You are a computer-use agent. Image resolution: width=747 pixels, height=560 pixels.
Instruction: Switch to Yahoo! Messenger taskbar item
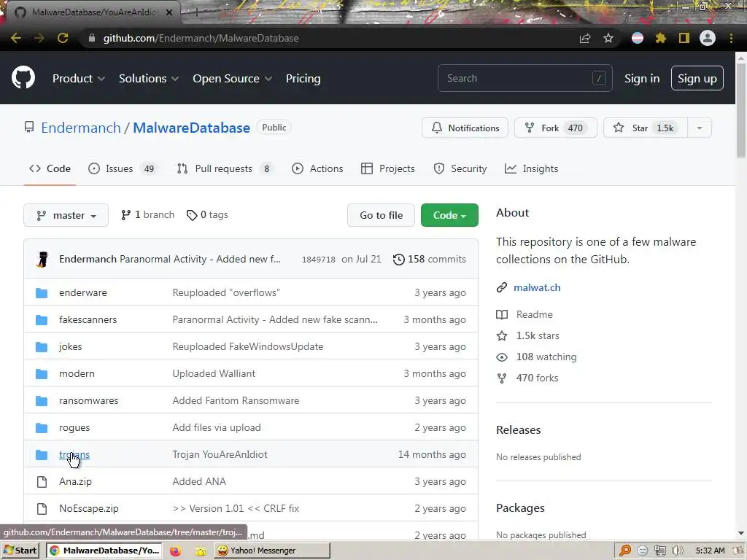271,551
